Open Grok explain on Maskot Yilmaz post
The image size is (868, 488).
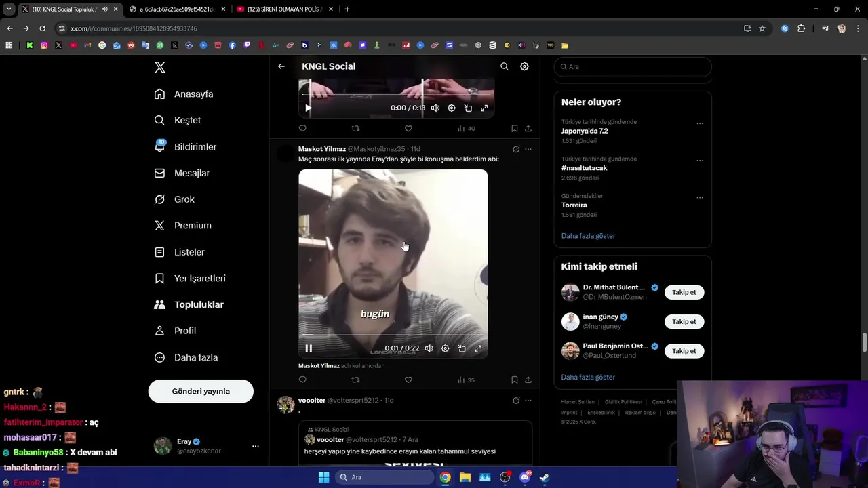[x=516, y=149]
